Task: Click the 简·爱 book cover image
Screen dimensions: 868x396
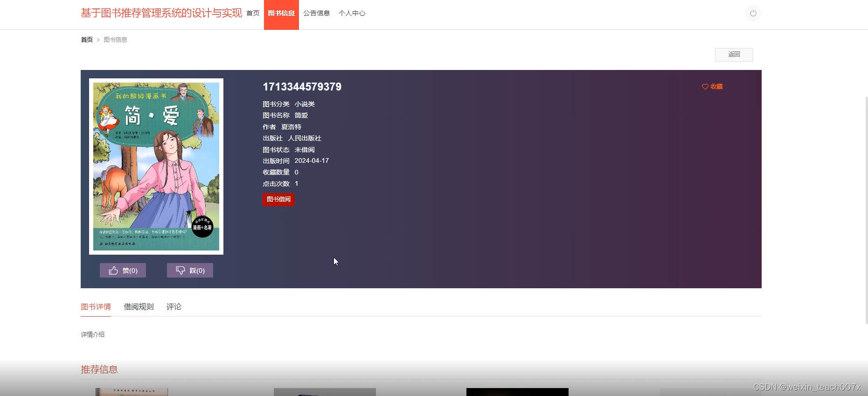Action: [156, 167]
